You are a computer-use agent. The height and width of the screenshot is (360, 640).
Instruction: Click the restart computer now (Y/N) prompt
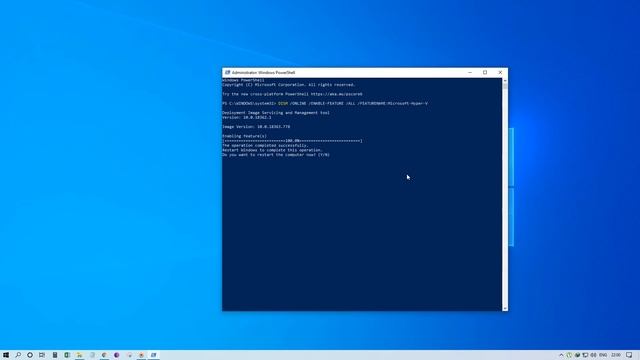pos(276,155)
